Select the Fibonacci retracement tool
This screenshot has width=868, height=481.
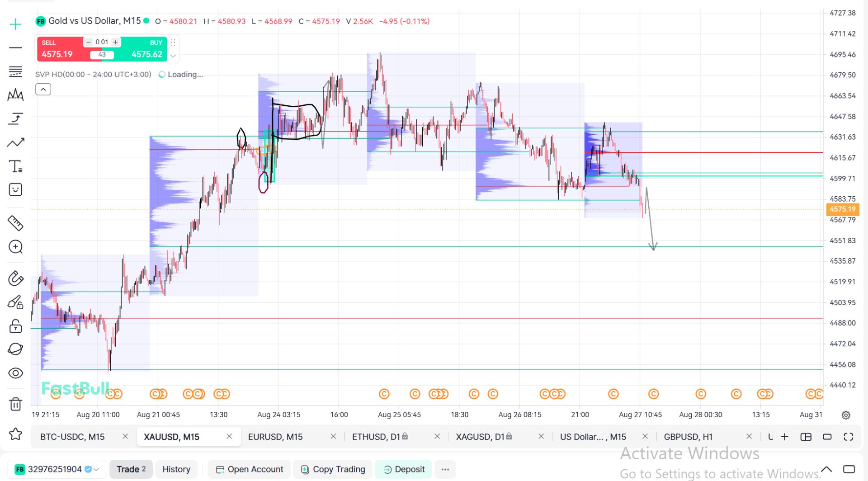pos(15,71)
